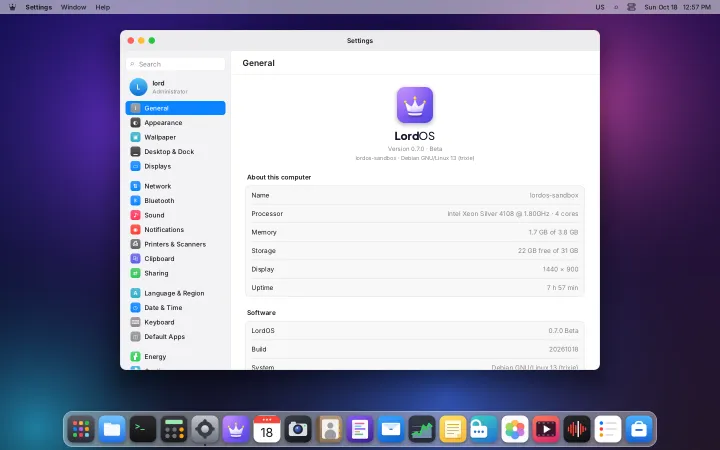Open the purple crown app in dock
720x450 pixels.
236,429
